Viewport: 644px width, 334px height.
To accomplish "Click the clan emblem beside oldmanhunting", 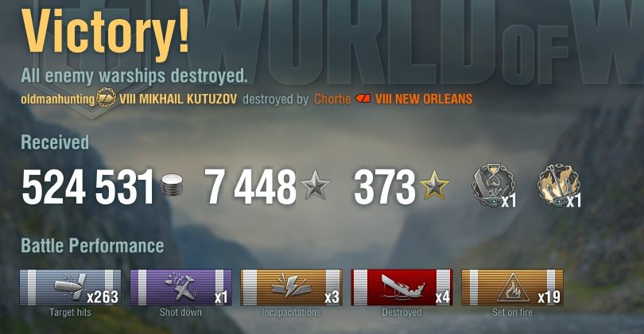I will coord(106,98).
